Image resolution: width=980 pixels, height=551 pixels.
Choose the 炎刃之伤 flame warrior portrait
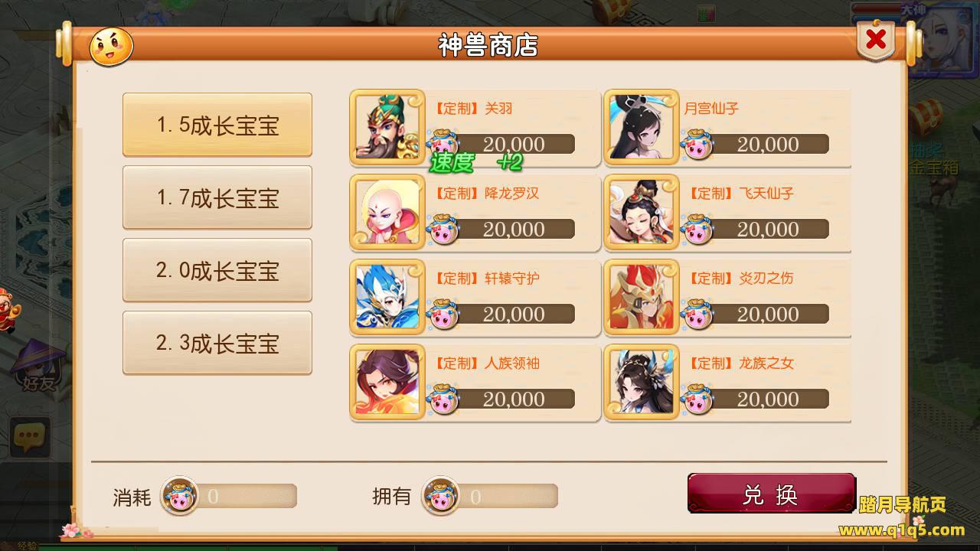coord(642,297)
